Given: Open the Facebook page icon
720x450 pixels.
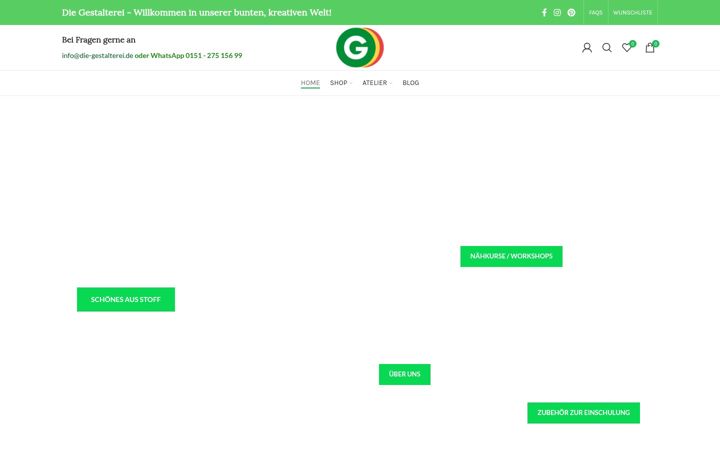Looking at the screenshot, I should tap(544, 12).
